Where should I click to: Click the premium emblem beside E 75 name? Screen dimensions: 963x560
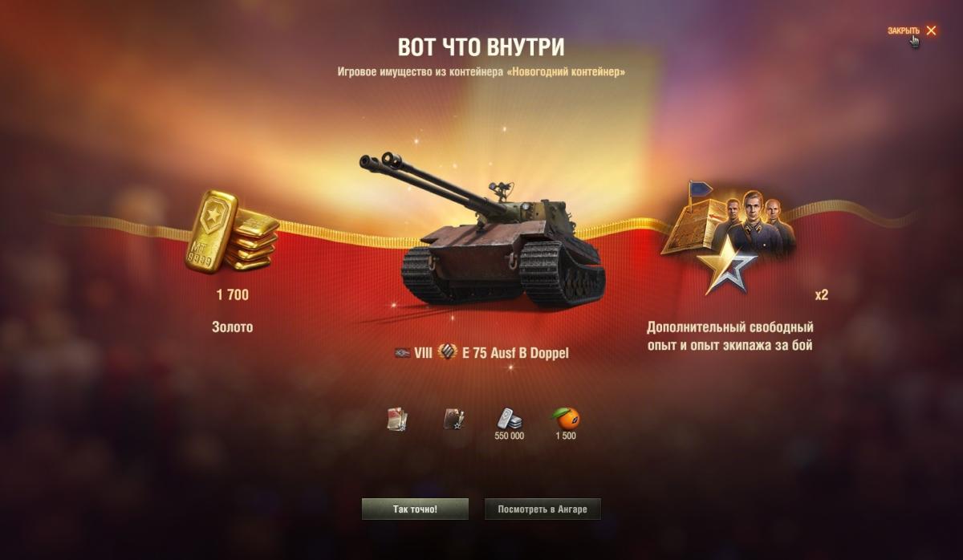(x=448, y=352)
